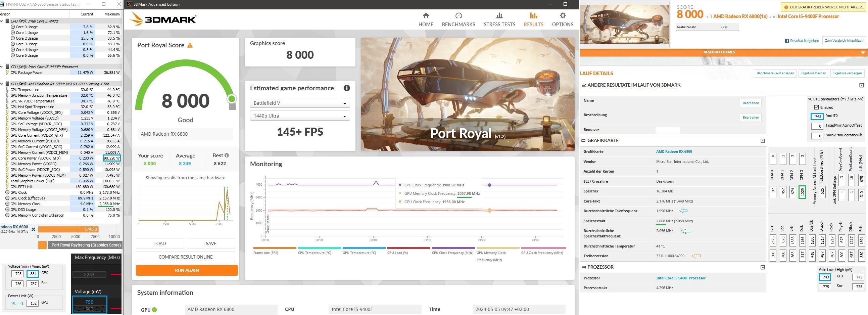The height and width of the screenshot is (315, 868).
Task: Click the Maximum column header in HWiNFO
Action: click(112, 14)
